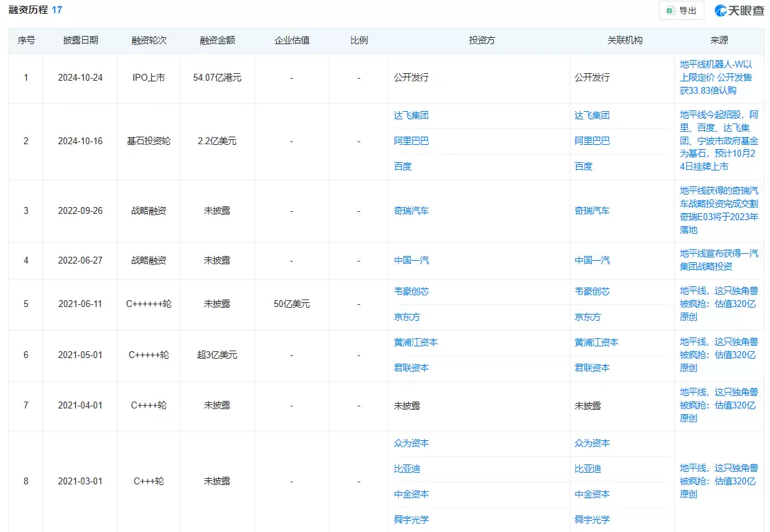Click 众为资本 investor link
Screen dimensions: 770x532
[x=411, y=443]
